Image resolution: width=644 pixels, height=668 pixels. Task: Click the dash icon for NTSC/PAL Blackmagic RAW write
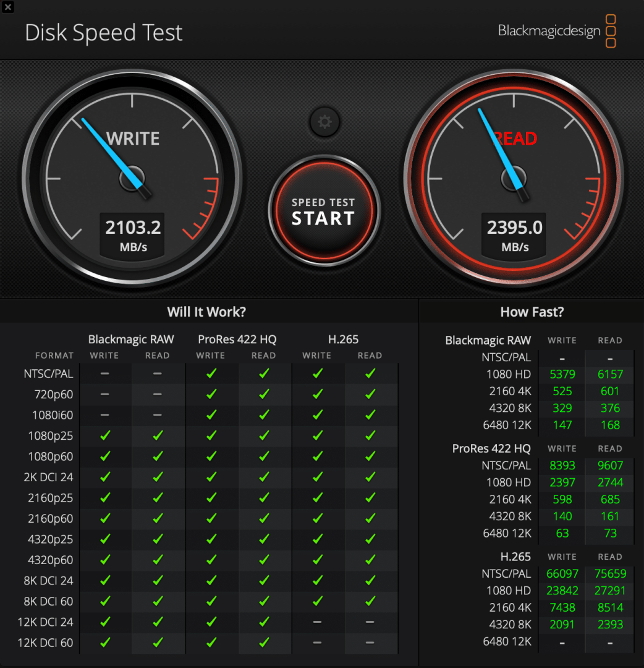tap(104, 374)
